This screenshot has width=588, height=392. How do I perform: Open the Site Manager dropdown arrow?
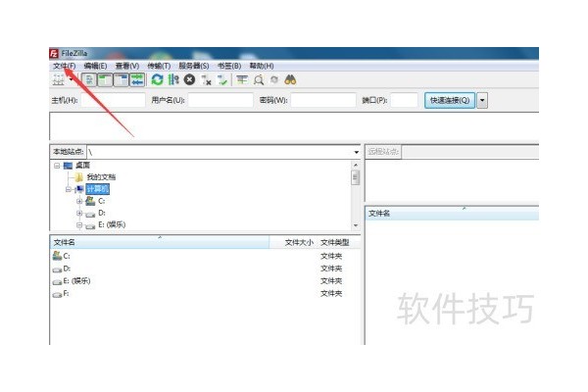[x=71, y=79]
